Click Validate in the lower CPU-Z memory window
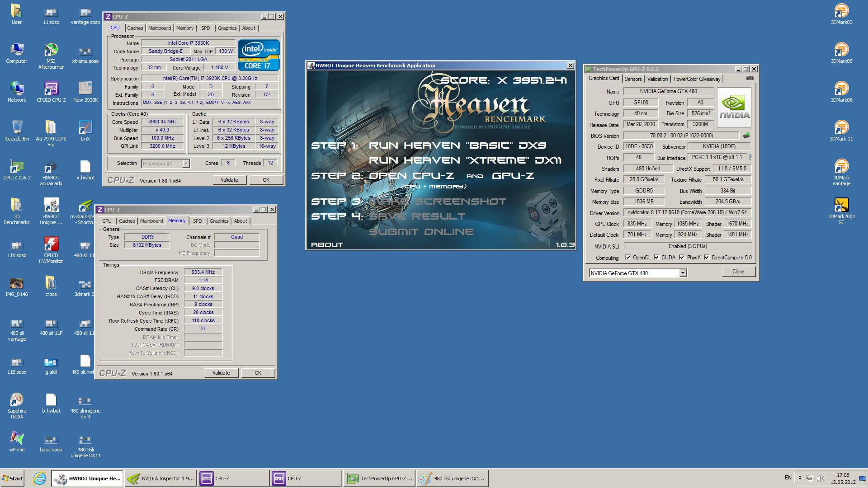The width and height of the screenshot is (868, 488). pos(221,373)
